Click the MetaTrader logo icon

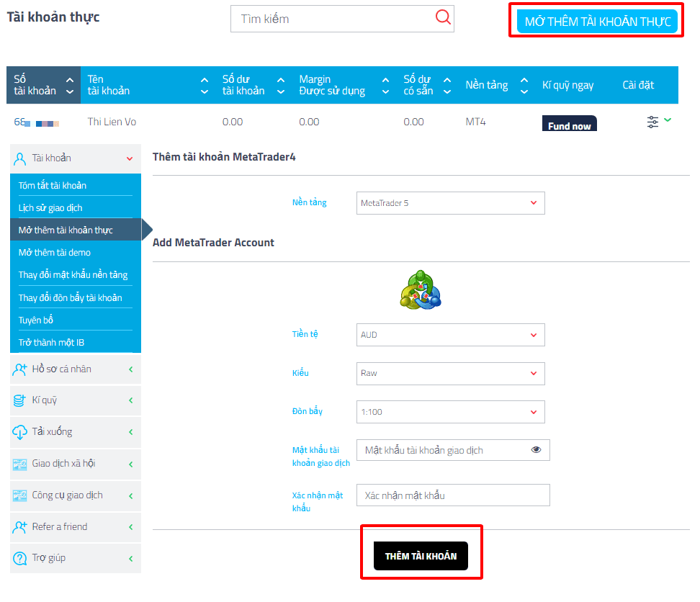pyautogui.click(x=421, y=290)
